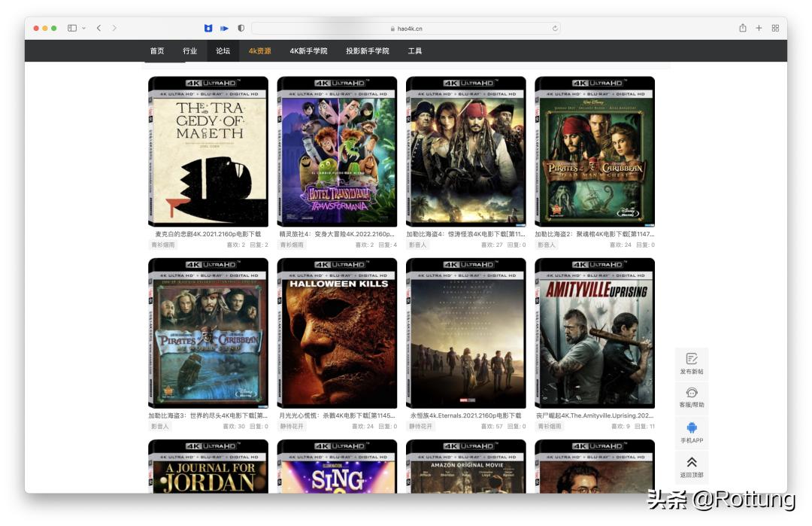
Task: Click the 回复: 4 count under 精灵旅社4
Action: point(388,245)
